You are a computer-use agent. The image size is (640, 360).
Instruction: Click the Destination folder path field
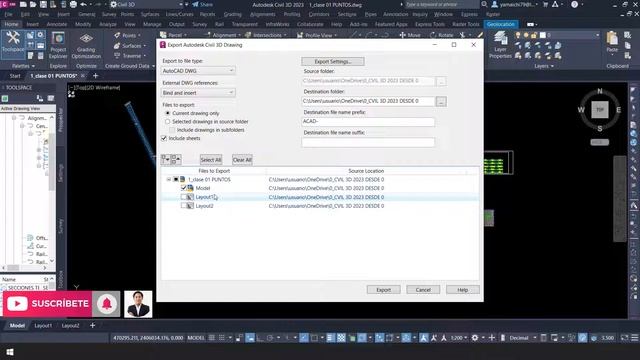(368, 101)
